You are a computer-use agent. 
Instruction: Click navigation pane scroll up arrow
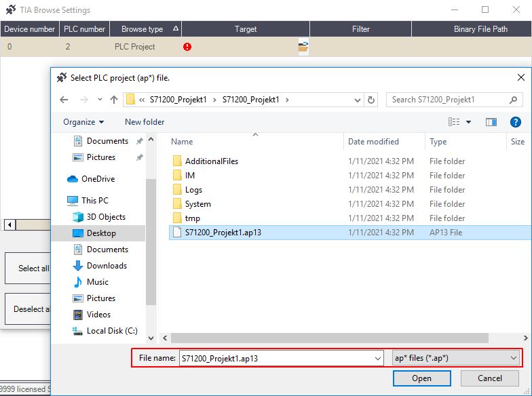[x=151, y=140]
